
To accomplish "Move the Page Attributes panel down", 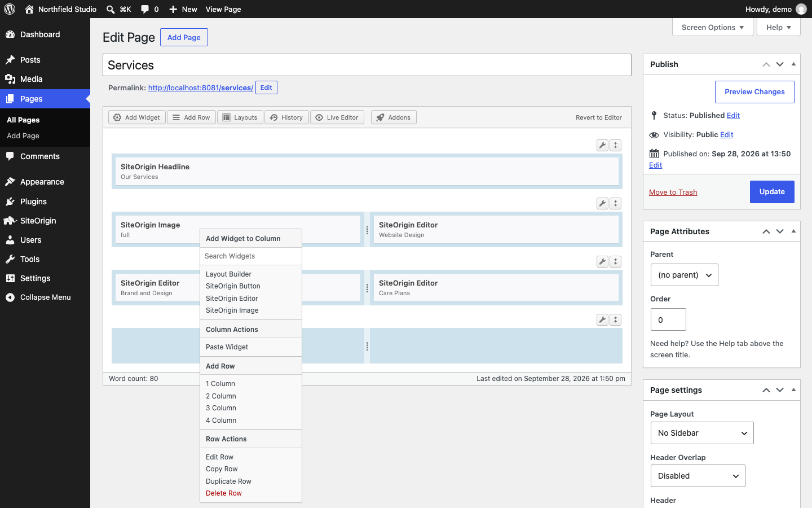I will (780, 231).
